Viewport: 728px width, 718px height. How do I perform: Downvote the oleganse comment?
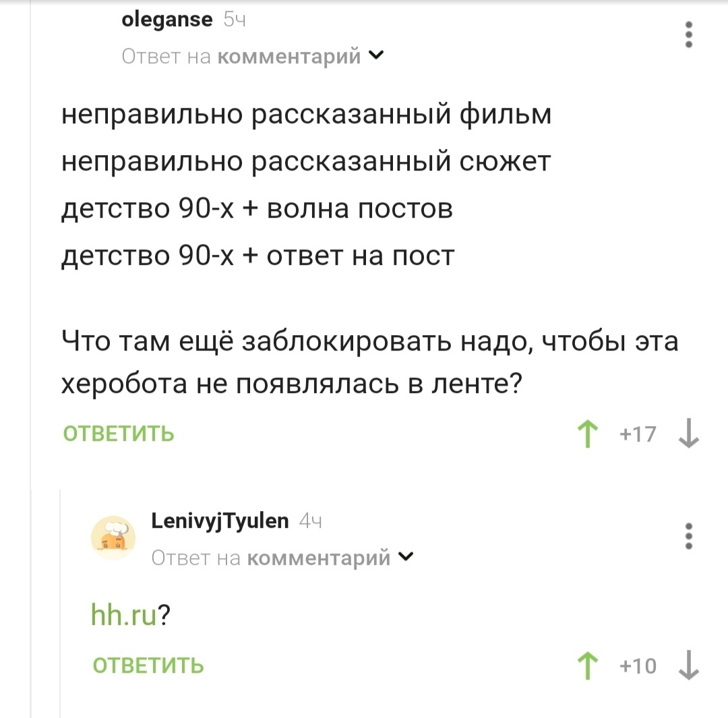click(688, 433)
